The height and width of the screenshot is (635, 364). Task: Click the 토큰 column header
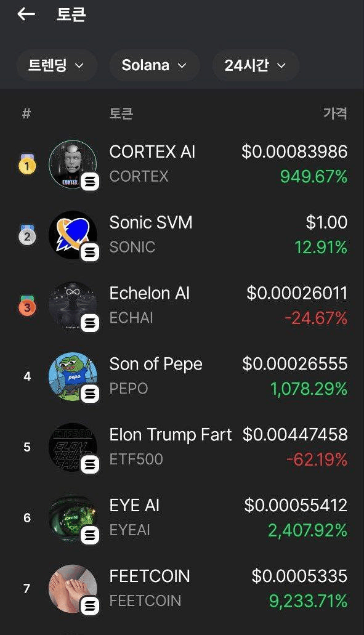coord(121,113)
